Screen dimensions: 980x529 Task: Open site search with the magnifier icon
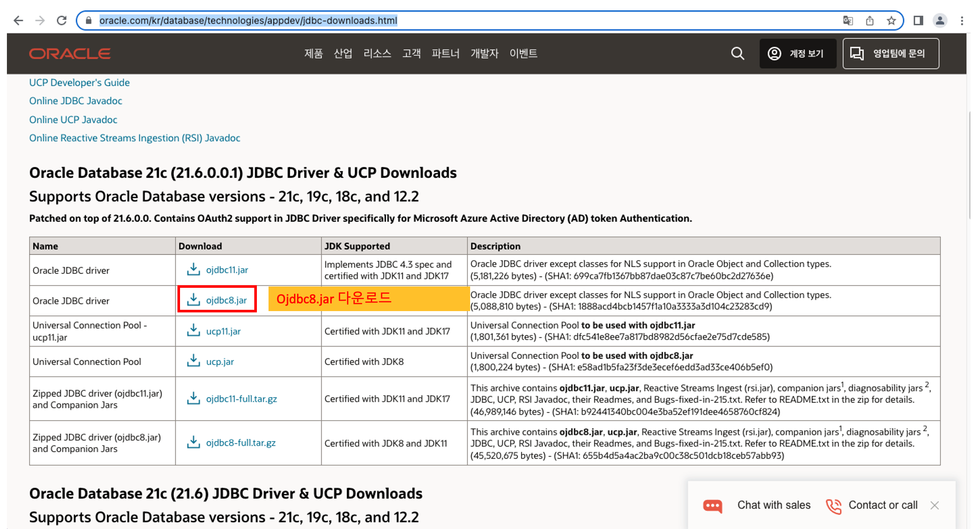[x=737, y=54]
